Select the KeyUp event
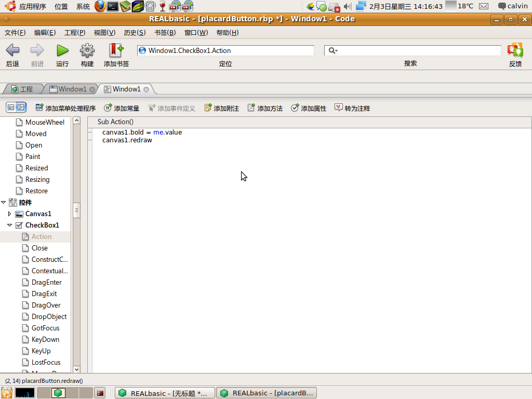 [41, 351]
